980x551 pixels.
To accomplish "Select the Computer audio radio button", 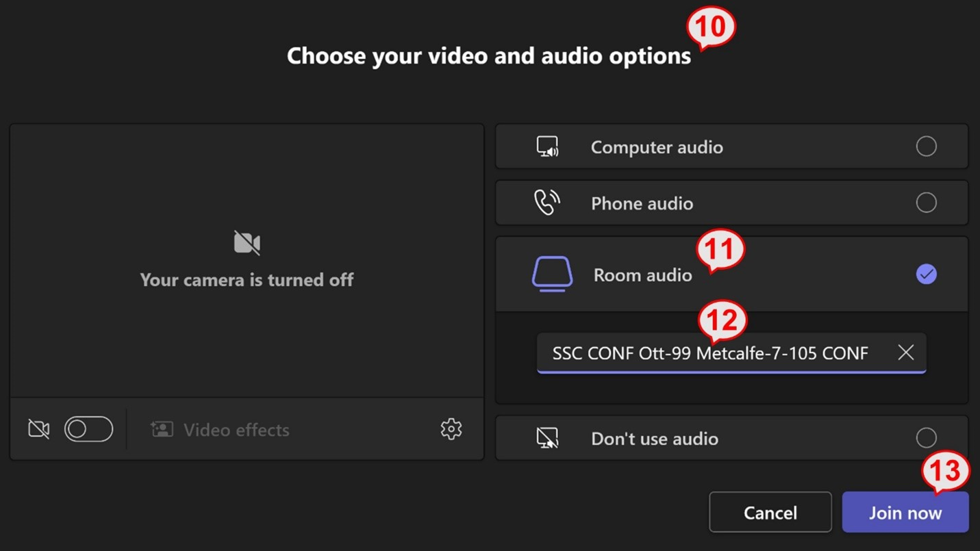I will [x=926, y=146].
